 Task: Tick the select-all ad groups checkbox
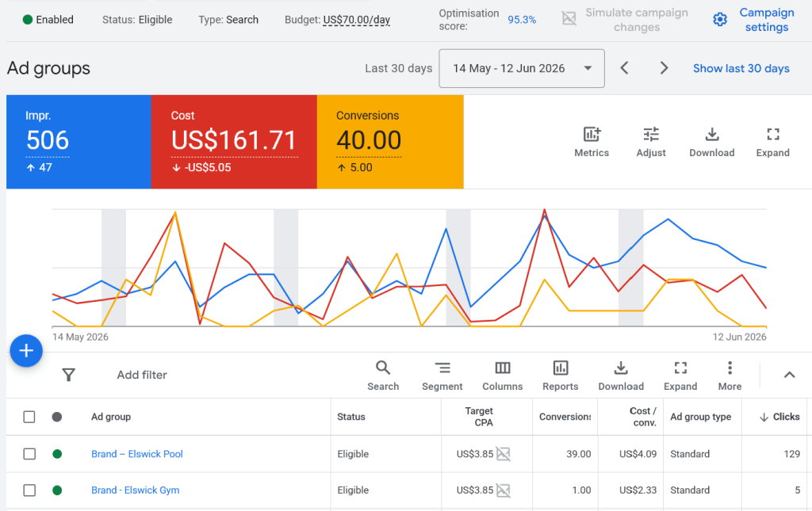[29, 417]
